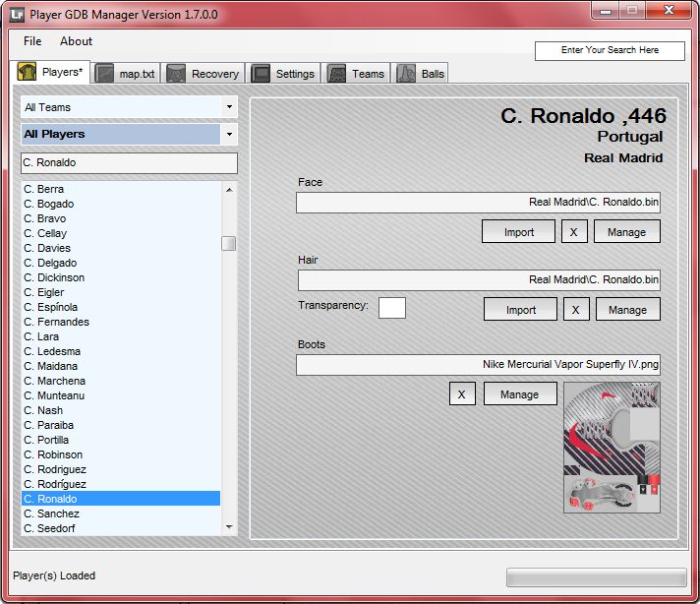Select C. Bogado in the player list
The image size is (700, 604).
121,204
